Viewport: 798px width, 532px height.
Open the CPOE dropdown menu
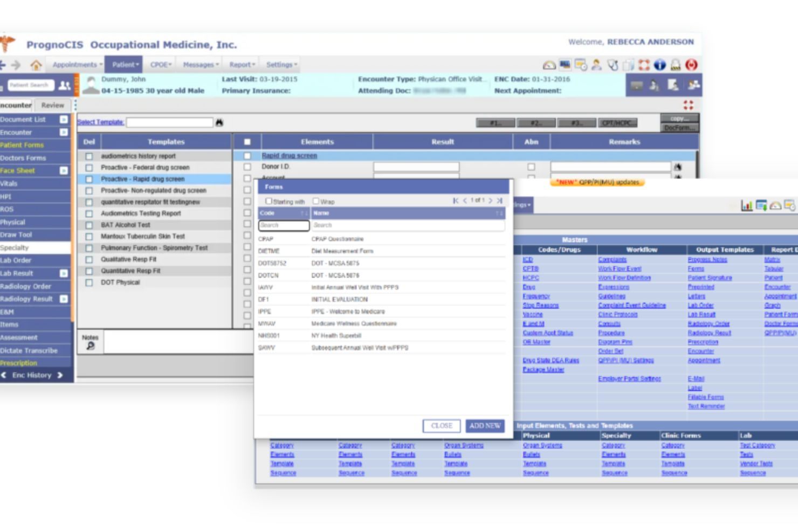tap(161, 65)
